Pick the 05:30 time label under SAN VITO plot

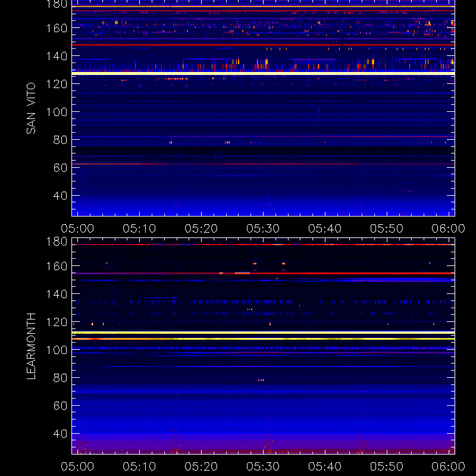(263, 228)
